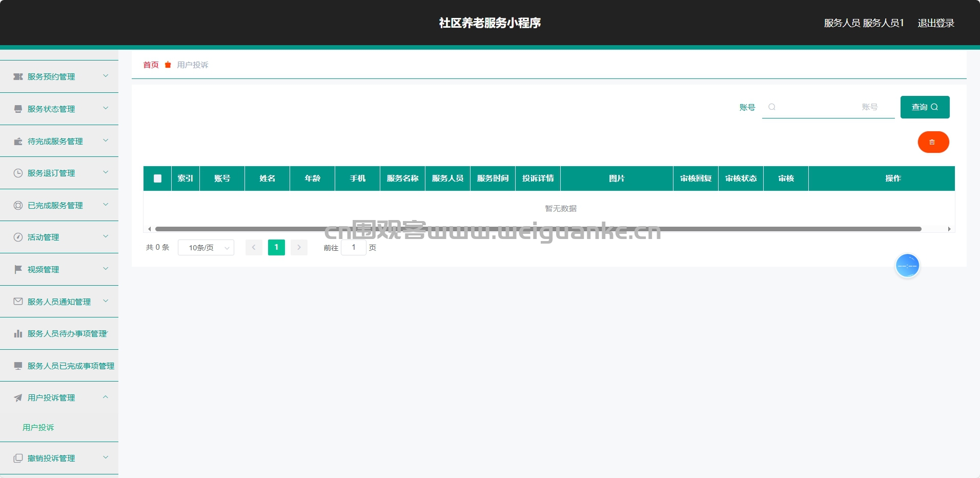Viewport: 980px width, 478px height.
Task: Click the 服务状态管理 sidebar icon
Action: coord(18,109)
